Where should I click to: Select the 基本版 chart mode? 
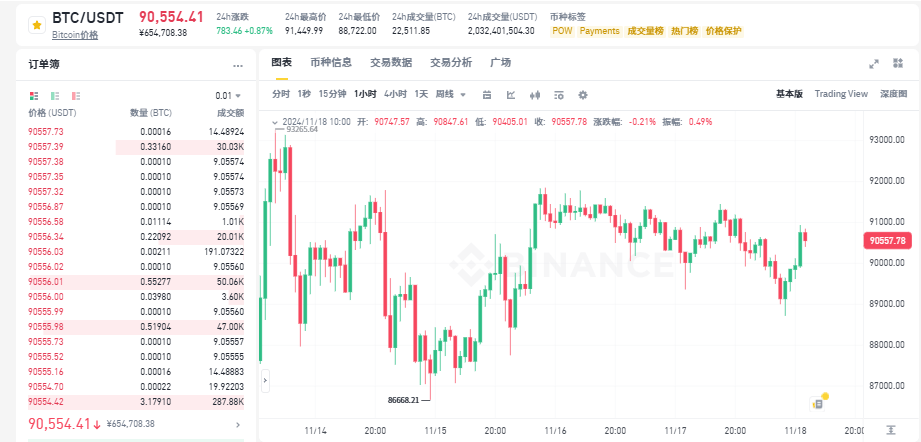point(789,94)
